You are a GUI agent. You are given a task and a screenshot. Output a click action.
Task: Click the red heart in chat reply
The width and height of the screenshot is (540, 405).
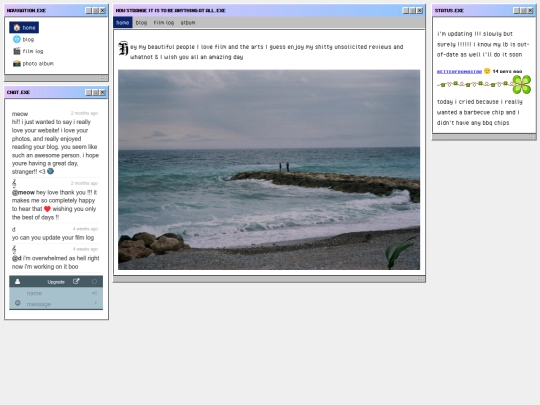[x=47, y=209]
